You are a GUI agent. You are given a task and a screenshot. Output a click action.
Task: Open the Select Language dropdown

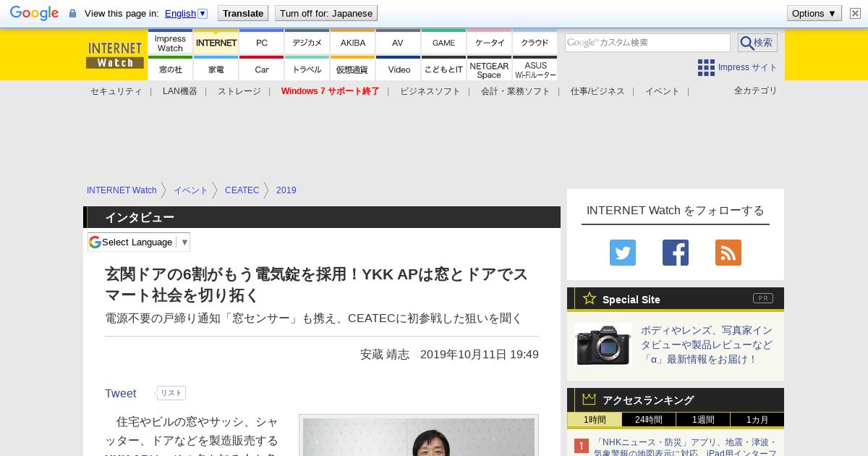pos(139,242)
